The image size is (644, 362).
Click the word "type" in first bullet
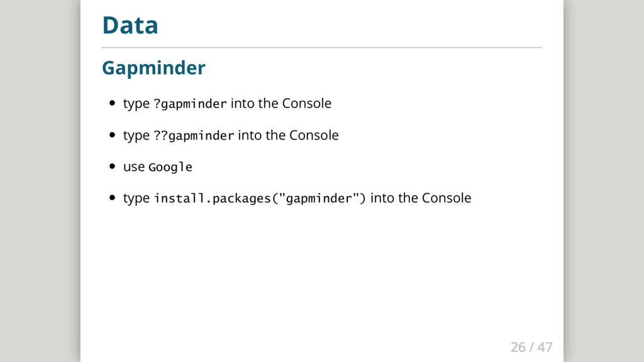(x=136, y=104)
